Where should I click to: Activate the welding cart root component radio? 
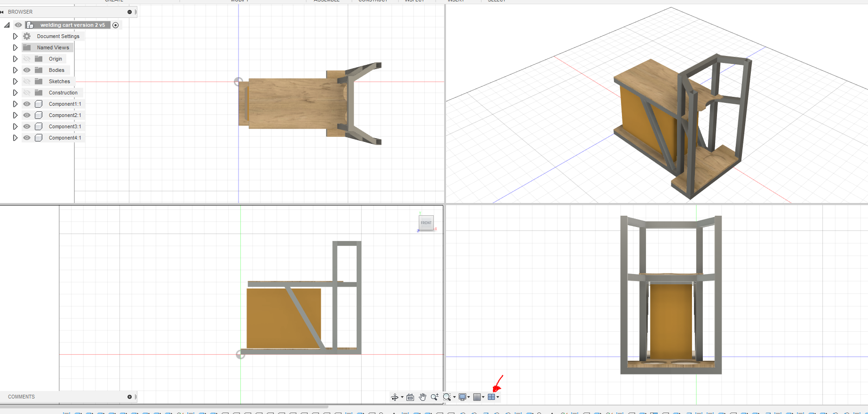point(116,25)
